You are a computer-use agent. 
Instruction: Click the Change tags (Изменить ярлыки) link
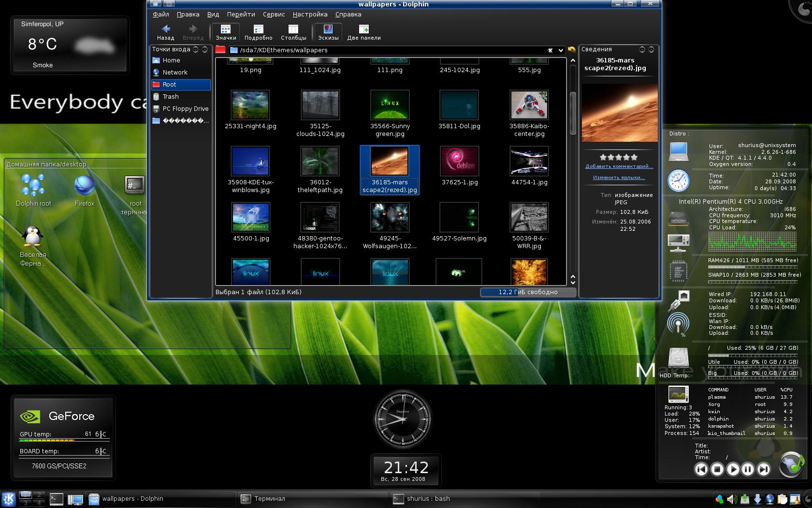tap(619, 178)
